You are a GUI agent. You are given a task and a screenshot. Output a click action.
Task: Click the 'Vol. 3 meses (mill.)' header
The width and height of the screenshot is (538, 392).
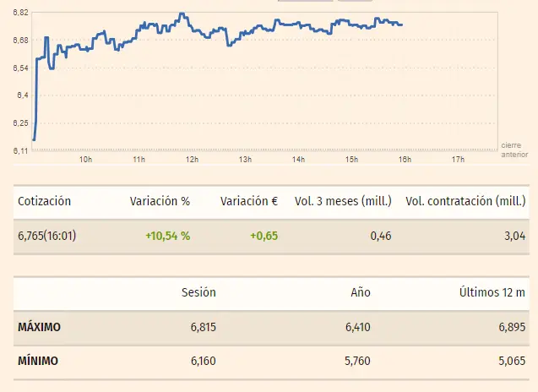click(342, 201)
